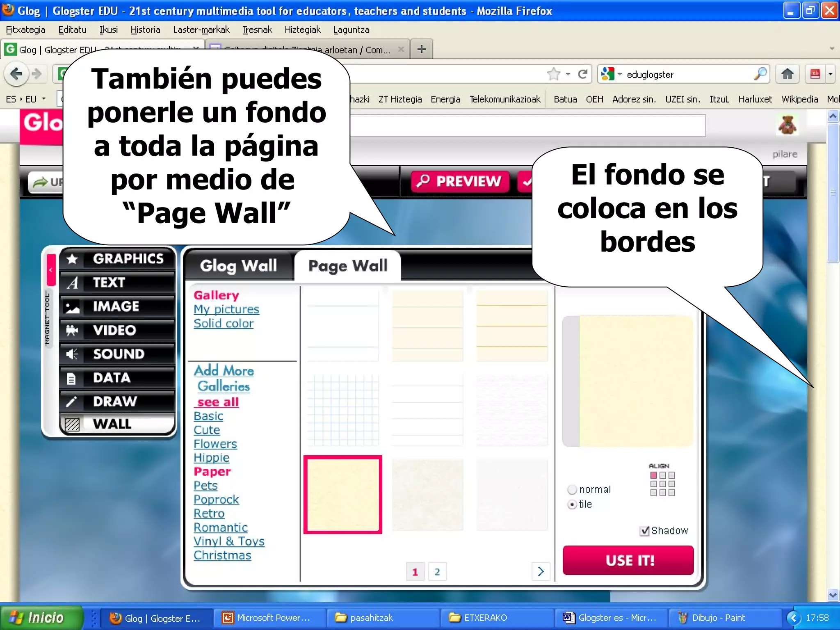Switch to the Page Wall tab
This screenshot has width=840, height=630.
click(x=348, y=266)
